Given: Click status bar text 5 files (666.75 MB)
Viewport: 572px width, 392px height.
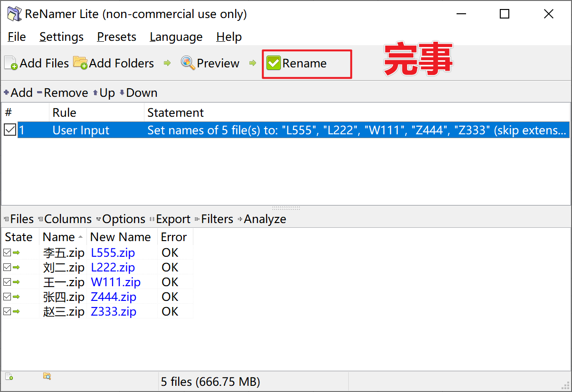Looking at the screenshot, I should coord(210,382).
